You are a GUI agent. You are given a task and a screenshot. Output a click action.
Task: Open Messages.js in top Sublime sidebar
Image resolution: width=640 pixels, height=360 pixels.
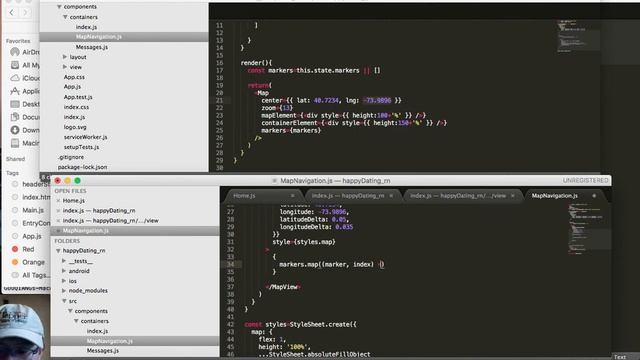[x=92, y=47]
